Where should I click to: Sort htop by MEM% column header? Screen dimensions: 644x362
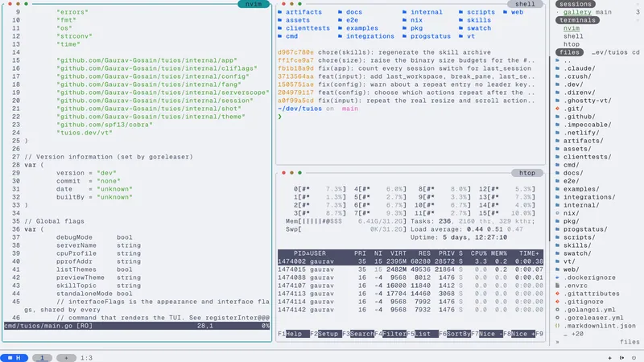pos(499,253)
